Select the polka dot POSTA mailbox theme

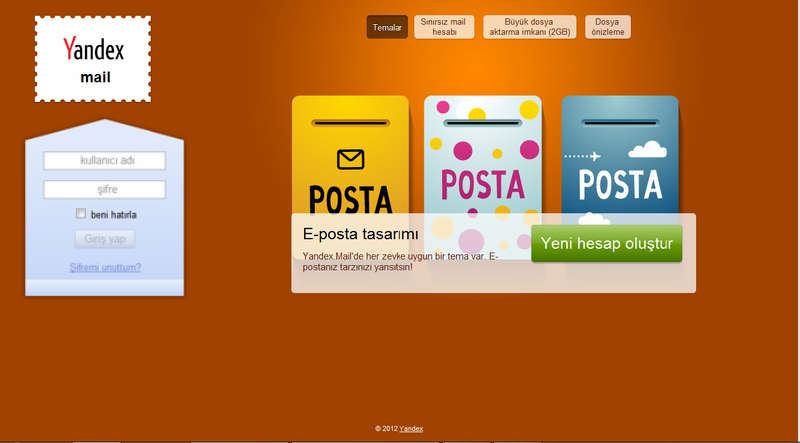tap(483, 155)
